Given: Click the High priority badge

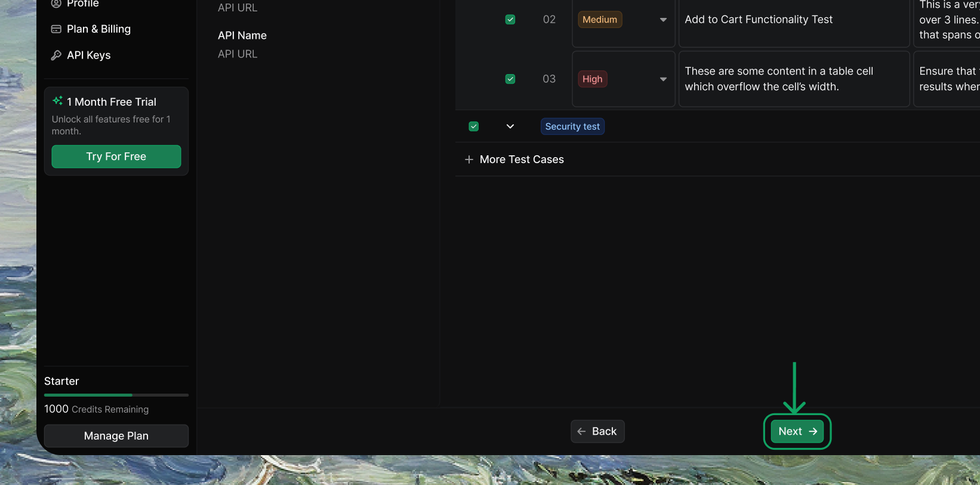Looking at the screenshot, I should tap(593, 79).
